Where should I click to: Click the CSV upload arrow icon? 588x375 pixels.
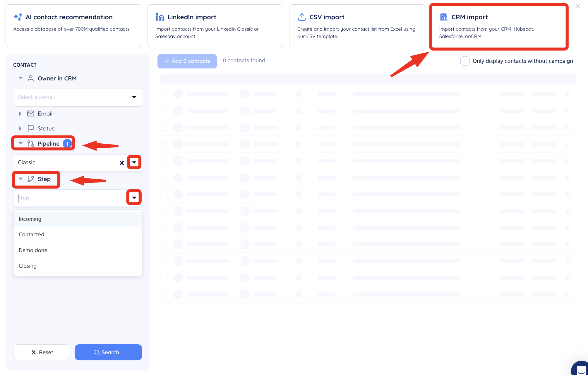(302, 17)
